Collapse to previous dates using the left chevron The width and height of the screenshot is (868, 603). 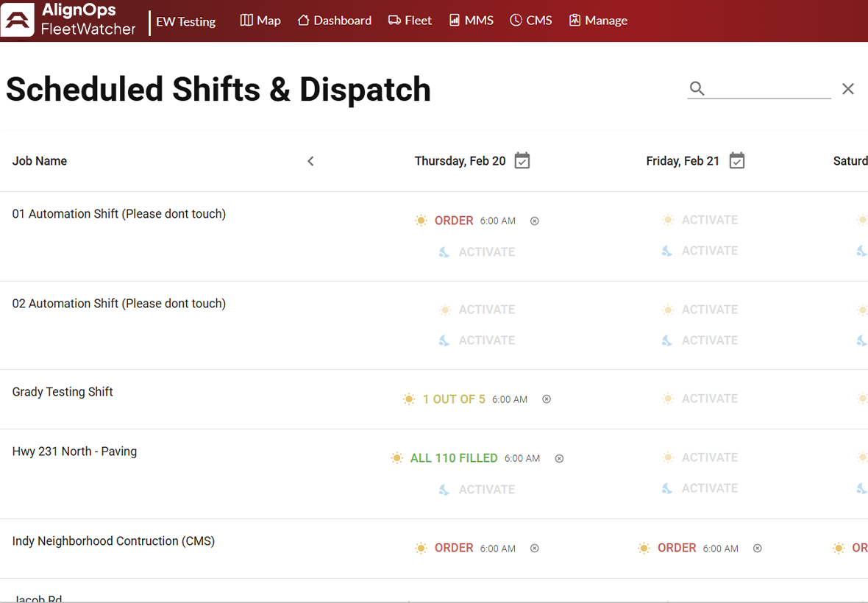(x=310, y=160)
